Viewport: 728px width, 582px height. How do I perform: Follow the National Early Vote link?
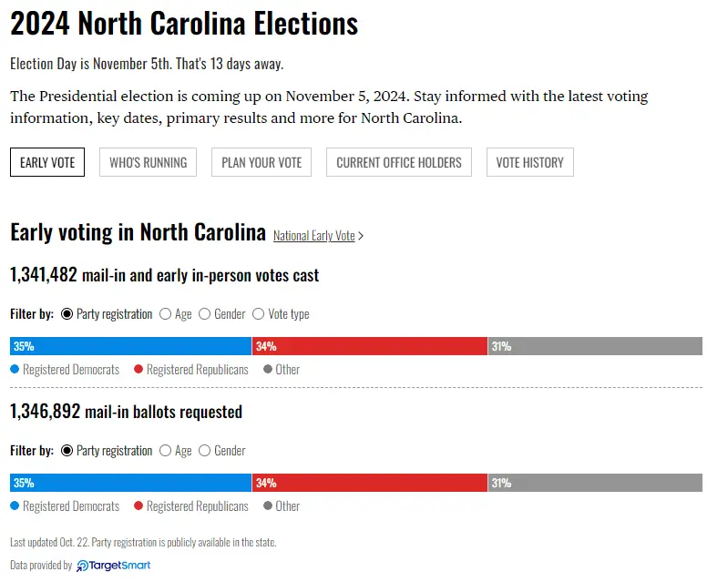coord(313,236)
